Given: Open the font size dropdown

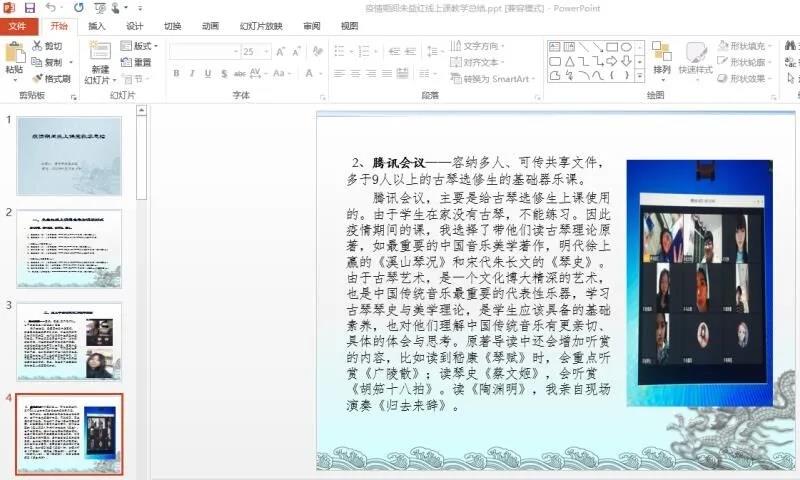Looking at the screenshot, I should pyautogui.click(x=265, y=51).
